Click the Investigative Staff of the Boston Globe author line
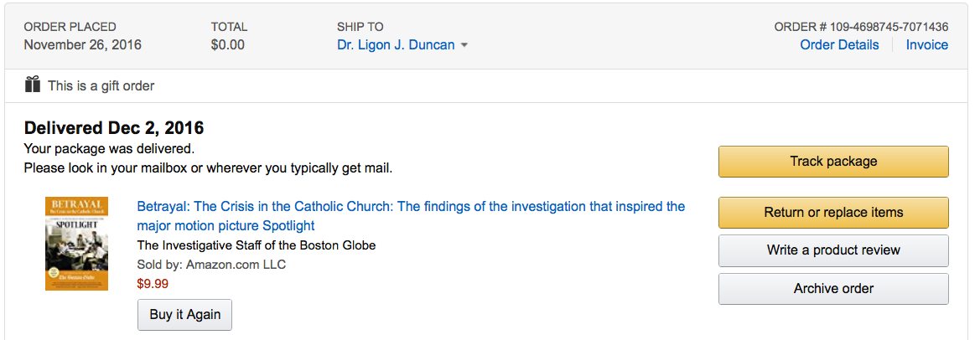The width and height of the screenshot is (980, 340). coord(256,245)
